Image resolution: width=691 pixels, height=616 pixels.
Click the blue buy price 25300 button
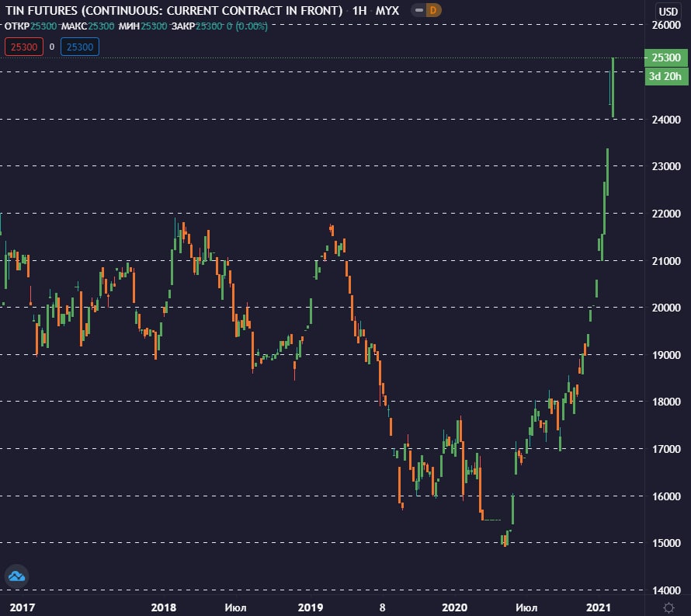tap(80, 47)
